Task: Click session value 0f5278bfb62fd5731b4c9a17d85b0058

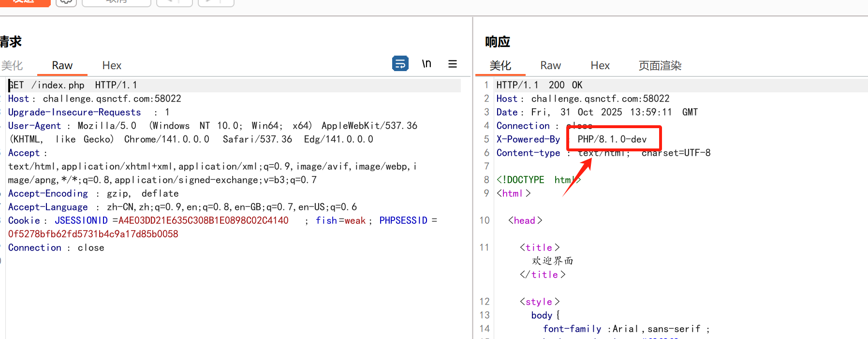Action: (x=93, y=234)
